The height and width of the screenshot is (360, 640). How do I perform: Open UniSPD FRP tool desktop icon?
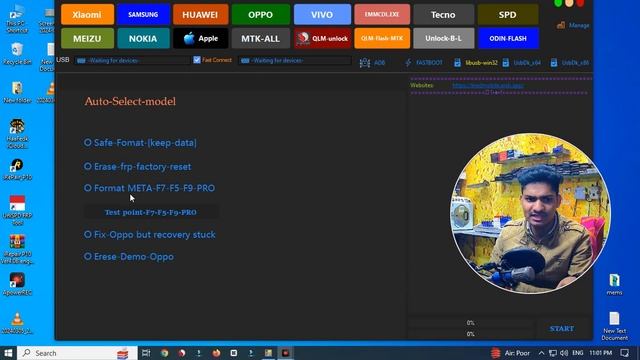click(x=17, y=210)
